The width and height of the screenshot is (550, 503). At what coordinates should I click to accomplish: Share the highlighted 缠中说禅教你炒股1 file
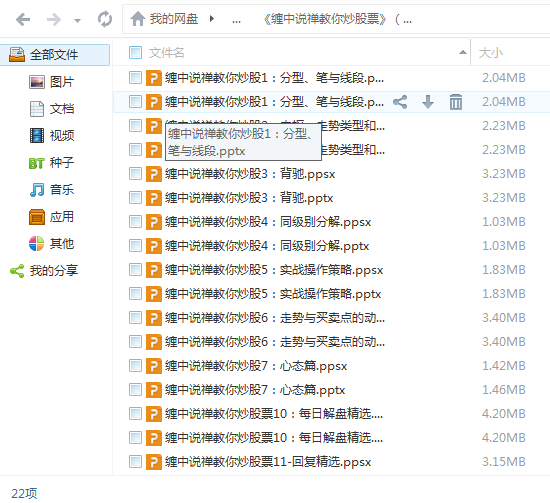click(x=400, y=102)
